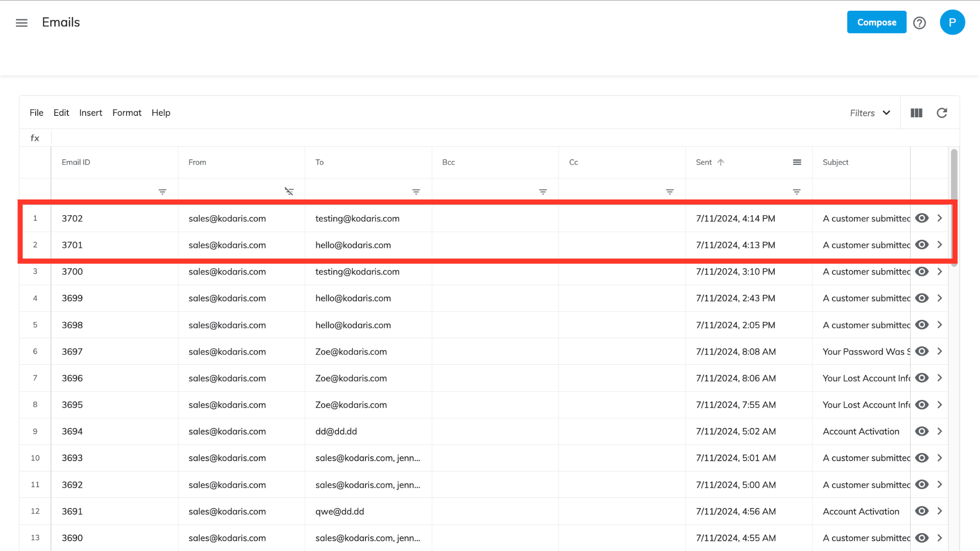
Task: Open the user profile avatar P
Action: point(952,22)
